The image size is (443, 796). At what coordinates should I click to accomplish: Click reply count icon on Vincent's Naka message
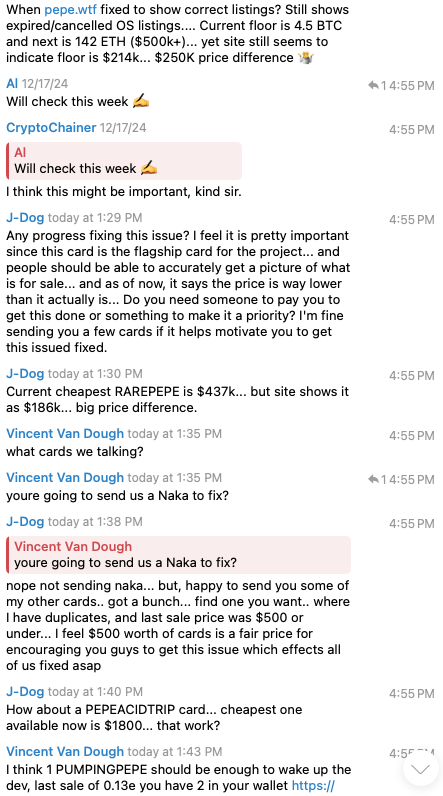376,479
